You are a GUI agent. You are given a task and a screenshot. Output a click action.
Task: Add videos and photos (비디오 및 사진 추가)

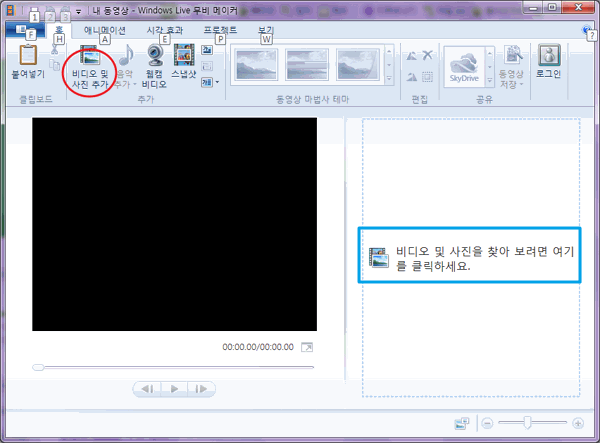(90, 68)
